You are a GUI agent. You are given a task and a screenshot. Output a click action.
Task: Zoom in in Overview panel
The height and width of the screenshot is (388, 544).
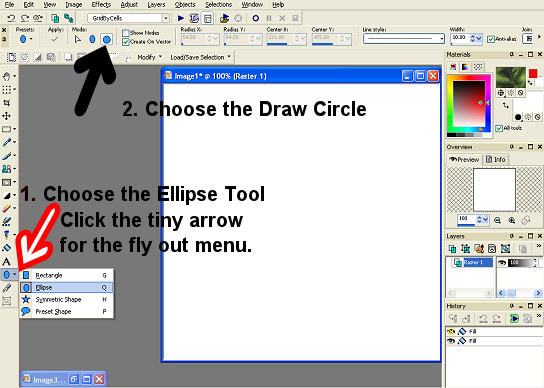(x=512, y=220)
